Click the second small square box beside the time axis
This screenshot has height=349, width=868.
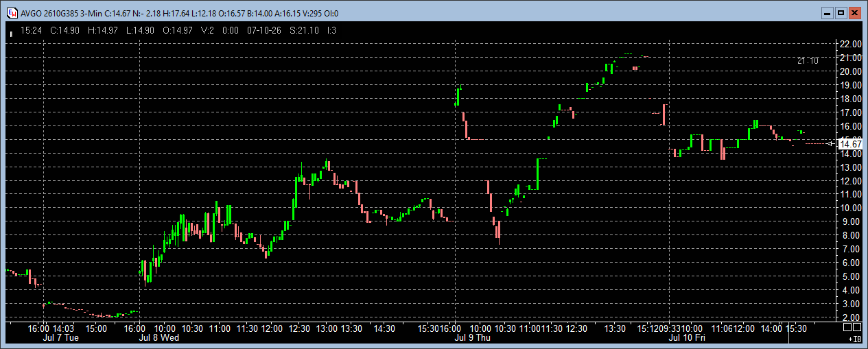(856, 328)
